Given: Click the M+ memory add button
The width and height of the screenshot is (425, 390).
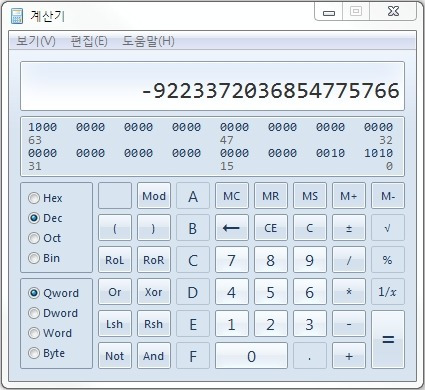Looking at the screenshot, I should (x=349, y=196).
